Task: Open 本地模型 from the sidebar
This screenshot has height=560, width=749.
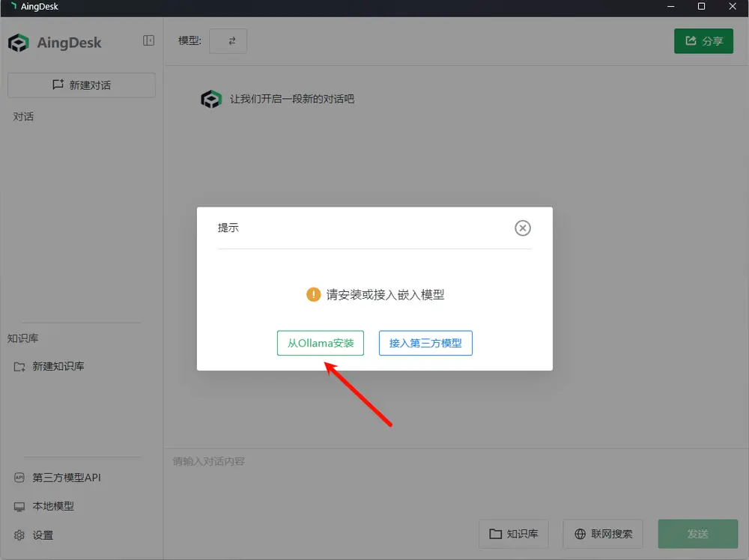Action: [x=53, y=506]
